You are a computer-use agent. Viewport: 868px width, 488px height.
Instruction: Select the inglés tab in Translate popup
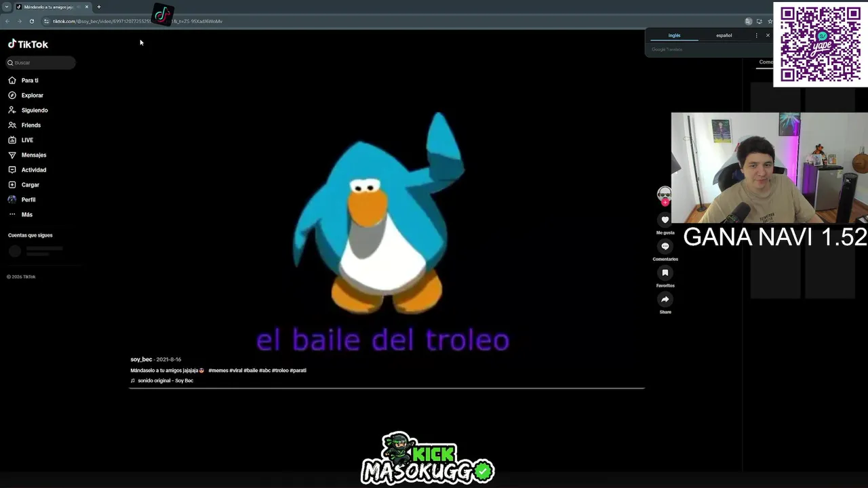674,35
